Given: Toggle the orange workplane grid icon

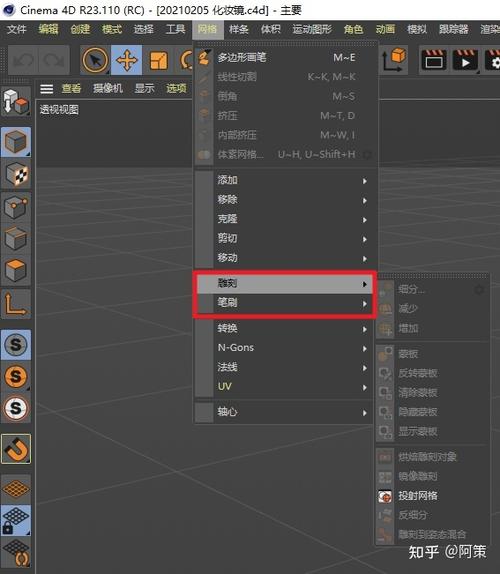Looking at the screenshot, I should [x=16, y=488].
